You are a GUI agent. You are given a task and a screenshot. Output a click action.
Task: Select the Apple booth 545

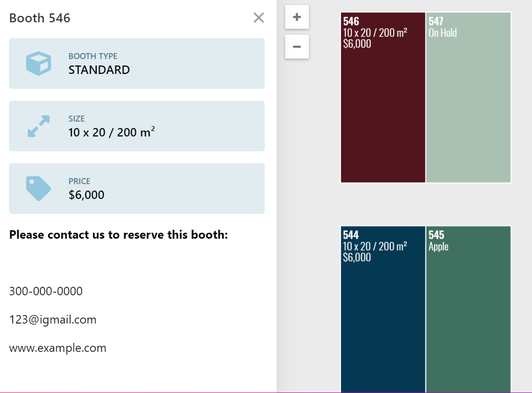468,318
